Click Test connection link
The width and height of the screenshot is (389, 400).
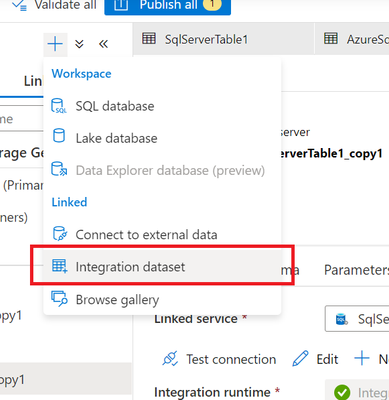(x=219, y=359)
